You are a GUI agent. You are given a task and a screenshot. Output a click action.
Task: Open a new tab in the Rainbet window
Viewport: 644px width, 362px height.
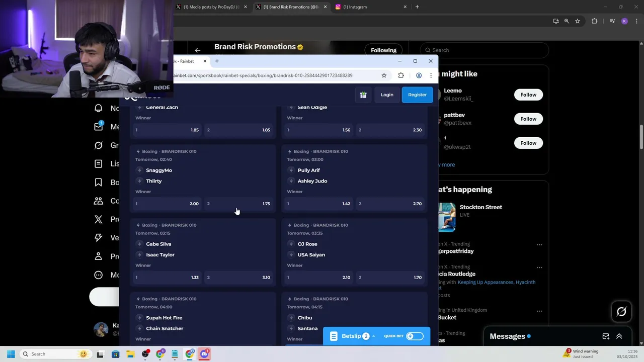(x=217, y=61)
